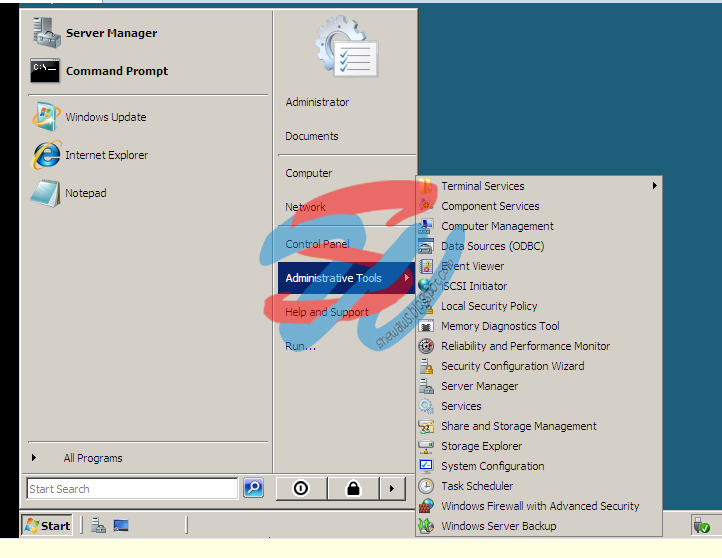Open Event Viewer entry
Viewport: 722px width, 558px height.
click(x=539, y=266)
